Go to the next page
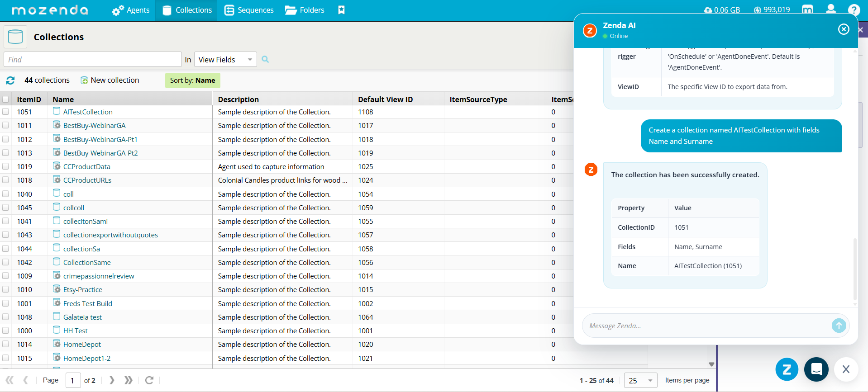Viewport: 868px width, 392px height. (x=112, y=380)
